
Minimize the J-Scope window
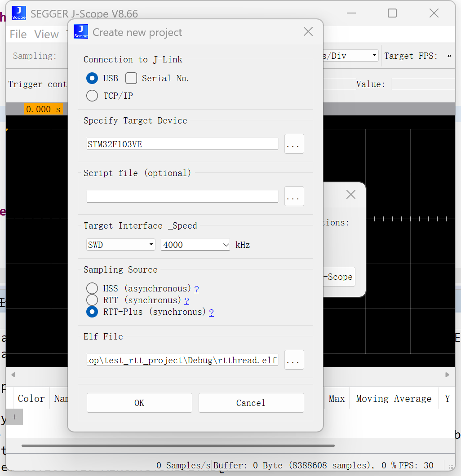coord(351,13)
